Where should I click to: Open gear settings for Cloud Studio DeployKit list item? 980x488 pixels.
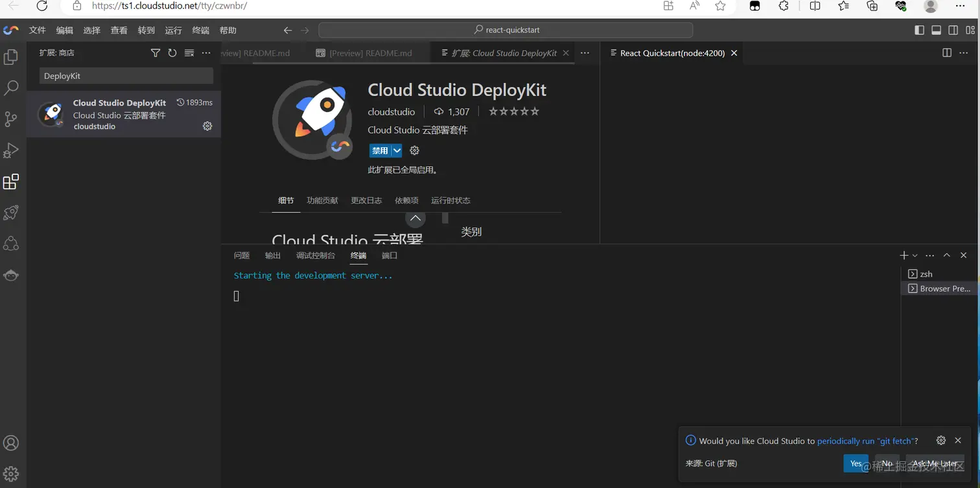(207, 126)
